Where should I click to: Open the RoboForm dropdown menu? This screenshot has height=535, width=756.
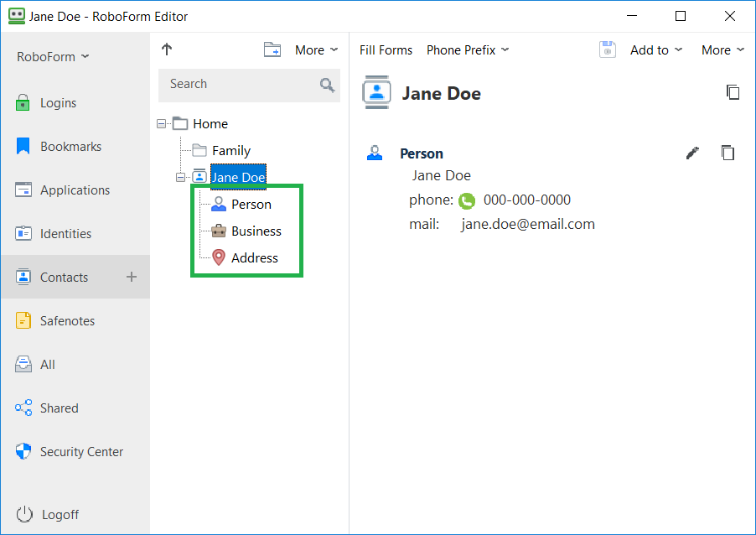pyautogui.click(x=53, y=57)
